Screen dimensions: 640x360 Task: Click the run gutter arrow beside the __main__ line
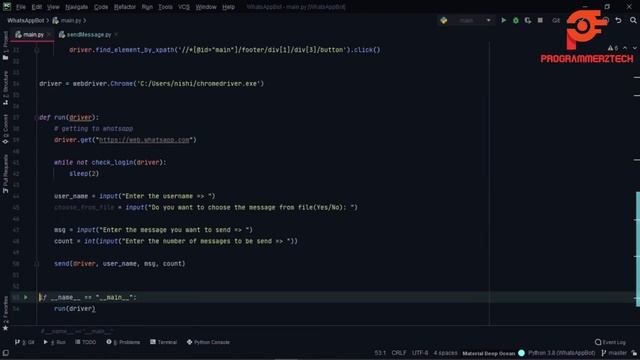[26, 297]
